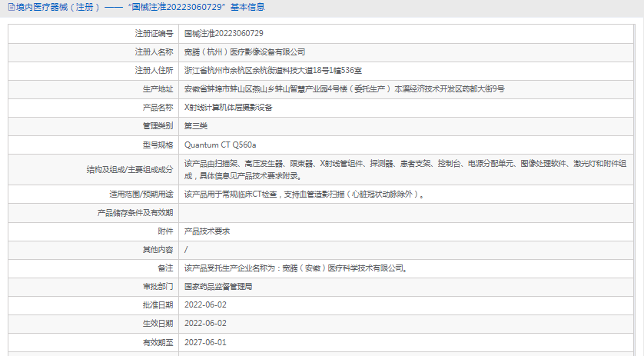Image resolution: width=644 pixels, height=356 pixels.
Task: Select the address 浙江省杭州市余杭区 value
Action: coord(273,71)
